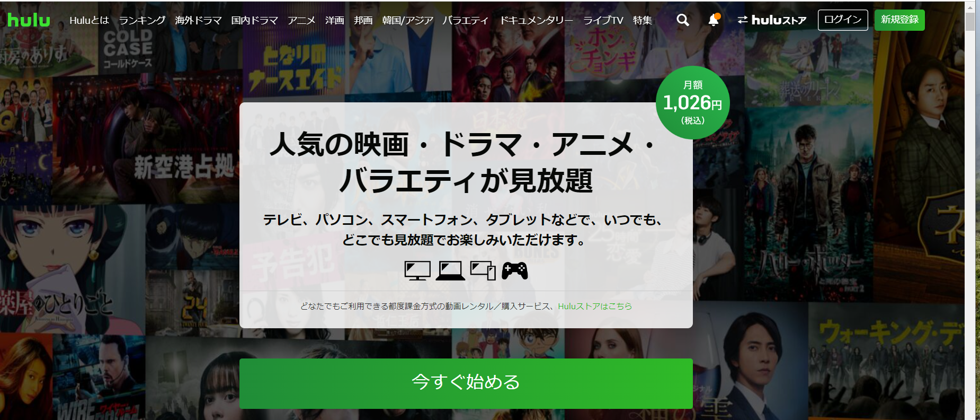980x420 pixels.
Task: Go to 海外ドラマ category
Action: tap(198, 20)
